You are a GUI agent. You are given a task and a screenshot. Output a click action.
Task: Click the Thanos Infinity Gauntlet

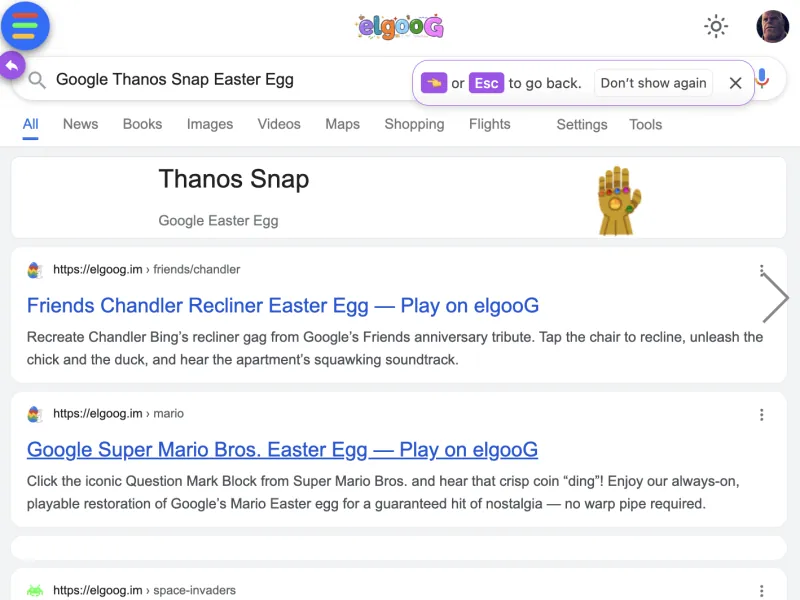(x=618, y=199)
